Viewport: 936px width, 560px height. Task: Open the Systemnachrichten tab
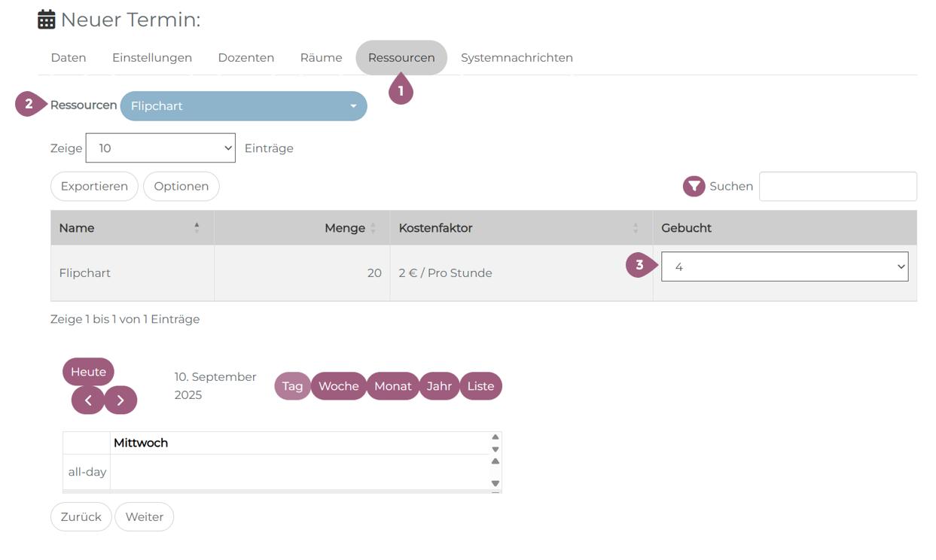[x=517, y=58]
